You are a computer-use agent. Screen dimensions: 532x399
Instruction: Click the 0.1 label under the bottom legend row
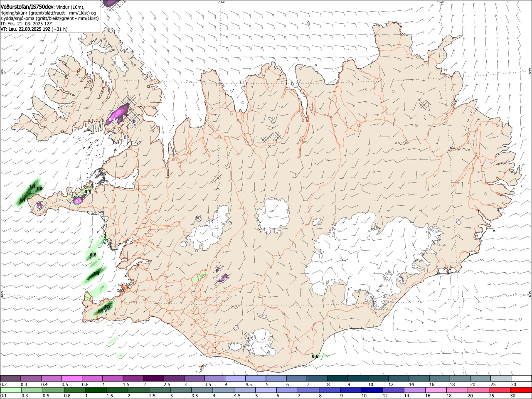click(x=4, y=396)
